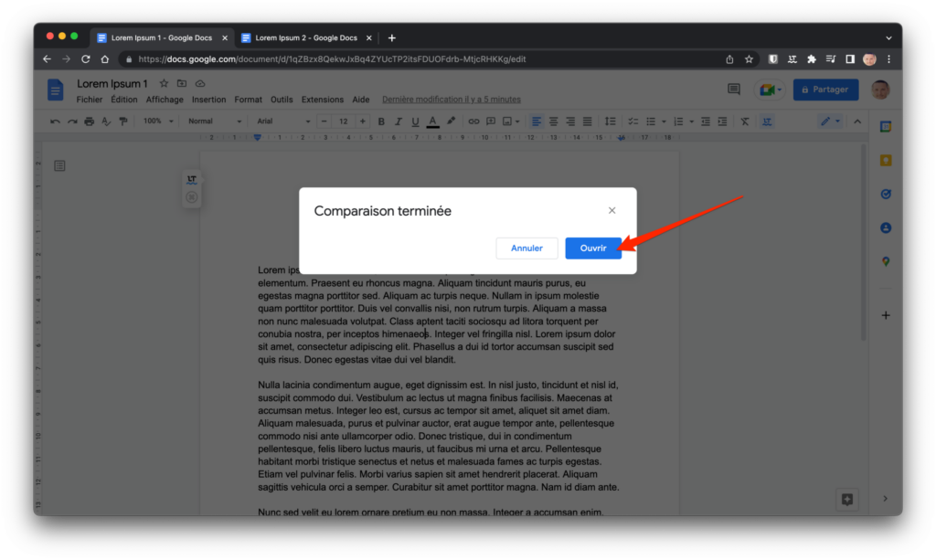This screenshot has width=936, height=560.
Task: Open the Affichage menu
Action: tap(165, 100)
